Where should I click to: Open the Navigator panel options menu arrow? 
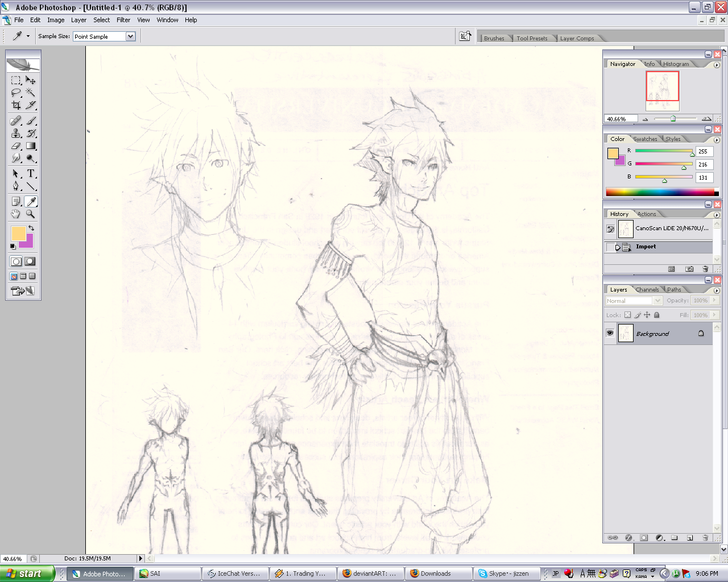[717, 65]
